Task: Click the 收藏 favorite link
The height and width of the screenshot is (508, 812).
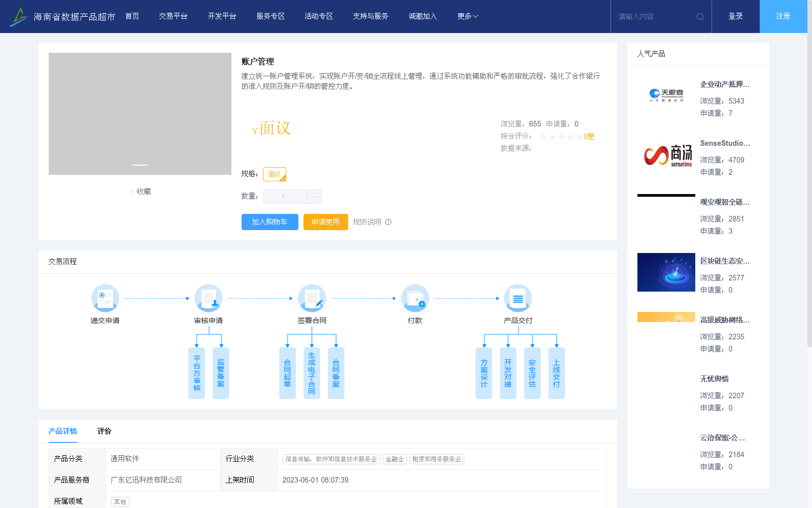Action: coord(144,192)
